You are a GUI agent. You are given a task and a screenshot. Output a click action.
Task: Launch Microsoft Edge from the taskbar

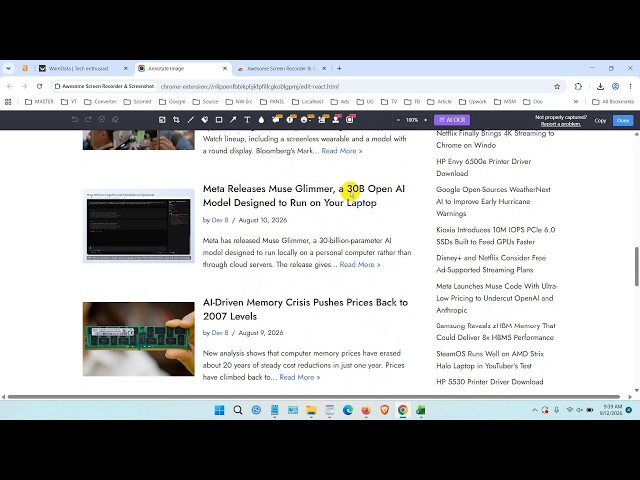[348, 410]
